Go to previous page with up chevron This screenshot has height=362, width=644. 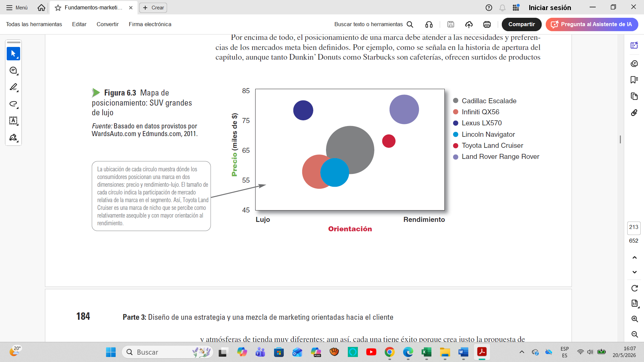click(634, 257)
